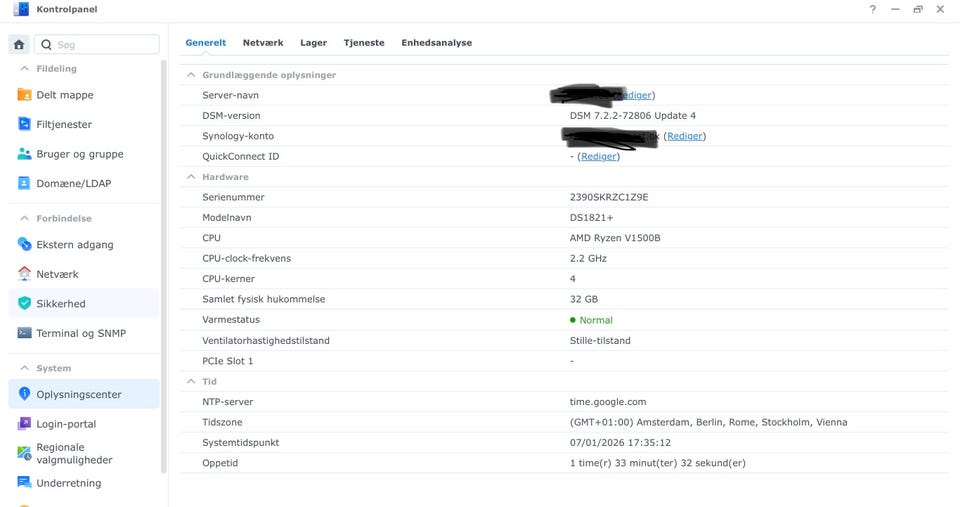Open the Bruger og gruppe icon
960x507 pixels.
click(x=24, y=154)
